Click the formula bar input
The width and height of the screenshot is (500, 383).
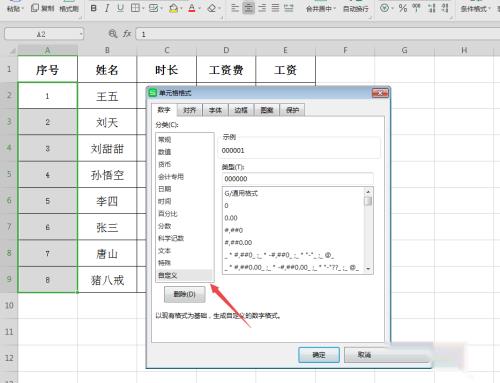[318, 34]
